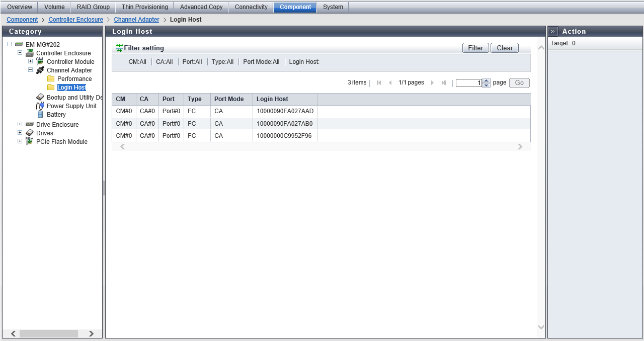Screen dimensions: 644x341
Task: Select the Login Host tree item
Action: click(x=71, y=88)
